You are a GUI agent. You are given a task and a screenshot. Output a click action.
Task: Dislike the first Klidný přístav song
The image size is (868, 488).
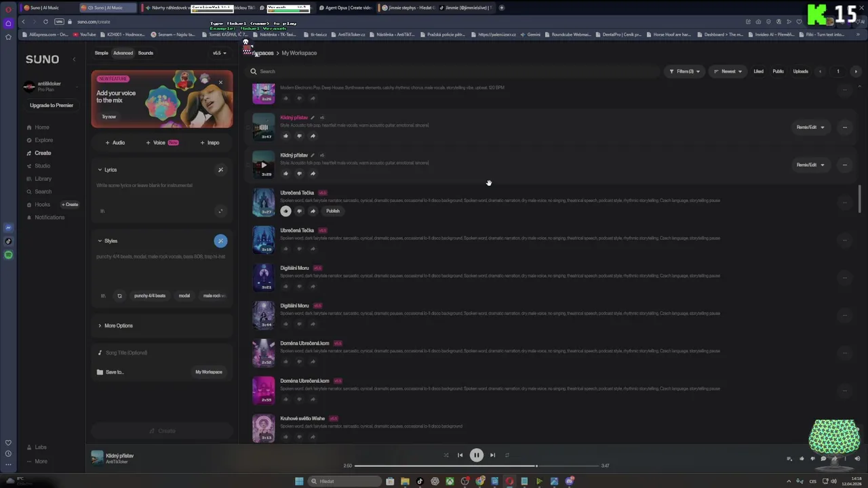pyautogui.click(x=299, y=136)
